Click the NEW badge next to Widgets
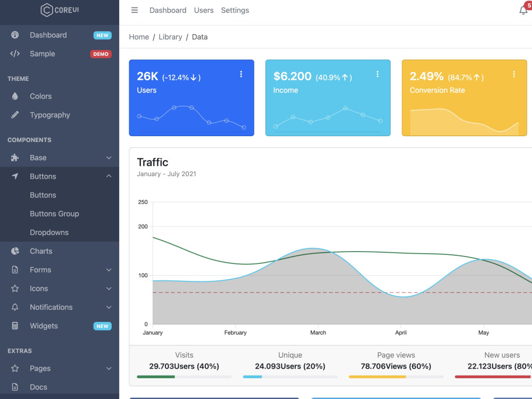Viewport: 532px width, 399px height. [x=103, y=326]
